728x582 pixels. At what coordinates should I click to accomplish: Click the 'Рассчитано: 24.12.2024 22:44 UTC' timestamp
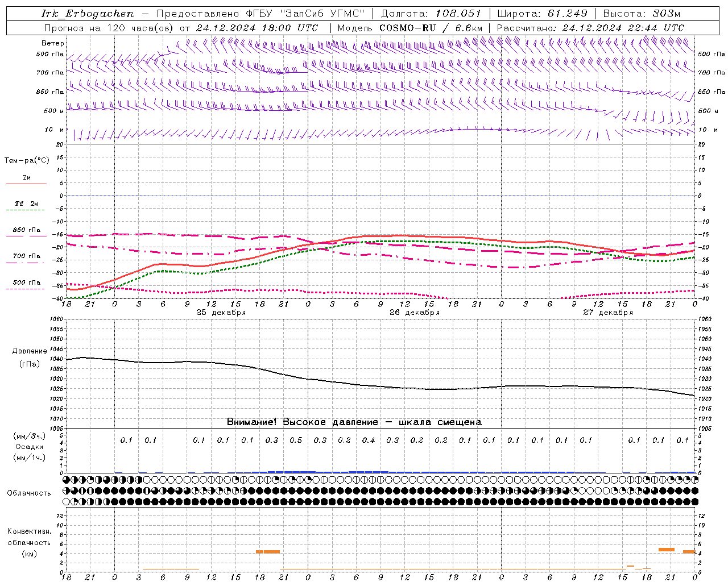[x=590, y=28]
